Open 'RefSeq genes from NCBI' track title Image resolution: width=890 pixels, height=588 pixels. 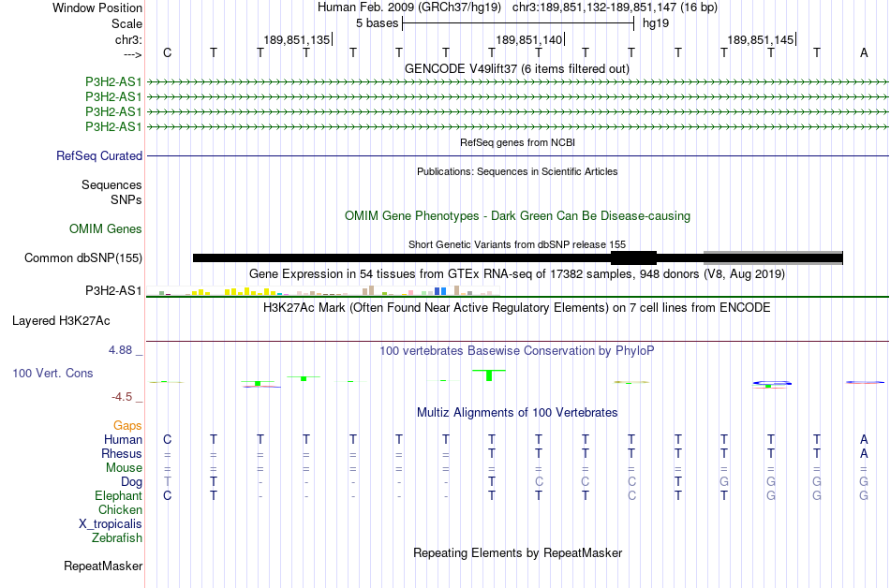click(x=517, y=142)
